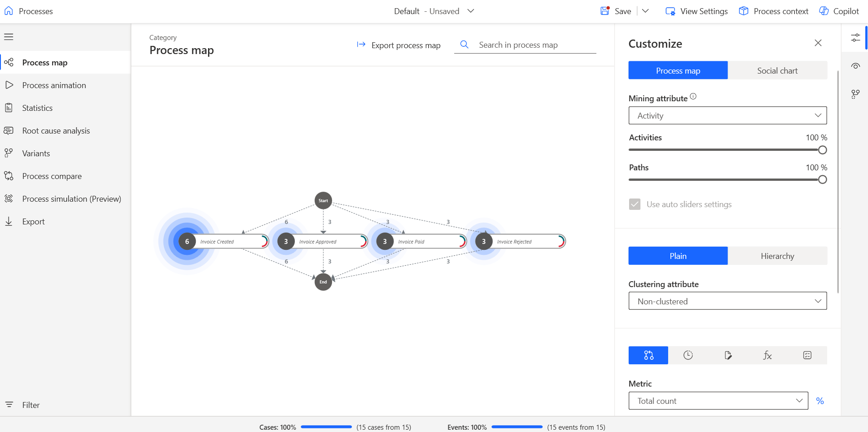The height and width of the screenshot is (432, 868).
Task: Select the fx custom metrics icon
Action: click(767, 355)
